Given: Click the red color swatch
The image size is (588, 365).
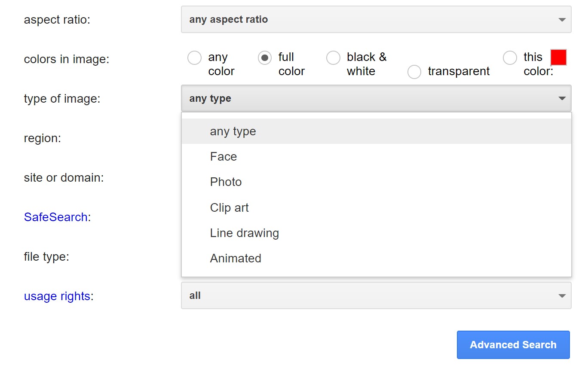Looking at the screenshot, I should tap(558, 57).
